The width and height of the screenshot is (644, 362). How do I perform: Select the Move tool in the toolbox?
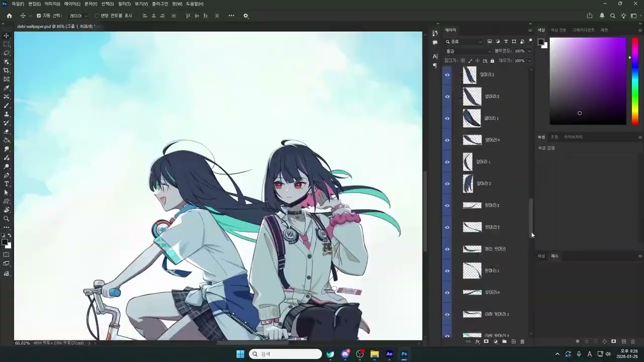pos(7,36)
